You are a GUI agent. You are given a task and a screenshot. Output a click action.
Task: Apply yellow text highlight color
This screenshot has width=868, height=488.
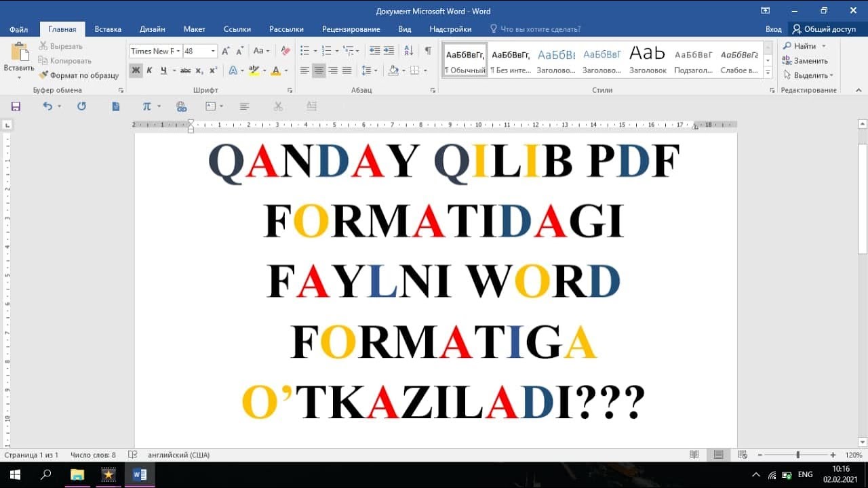(x=254, y=70)
